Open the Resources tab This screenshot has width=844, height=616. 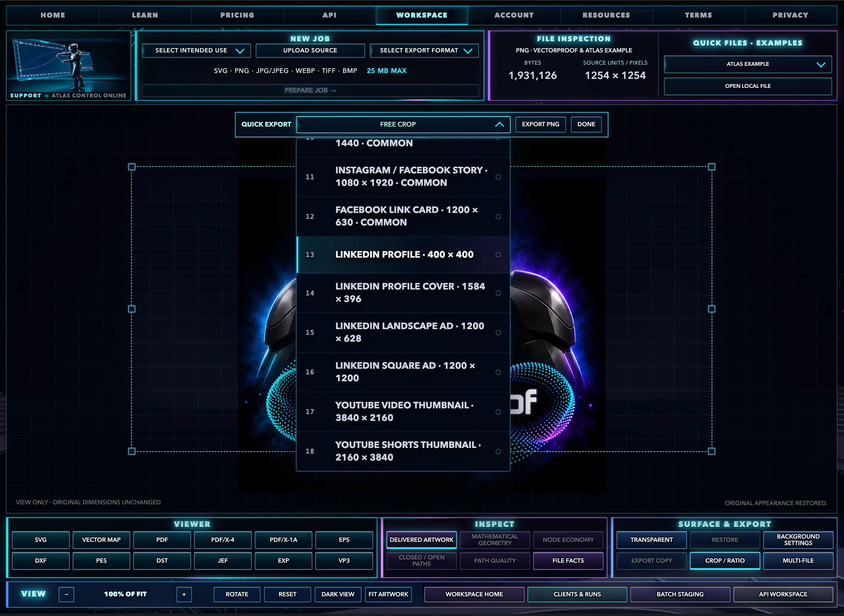tap(606, 15)
